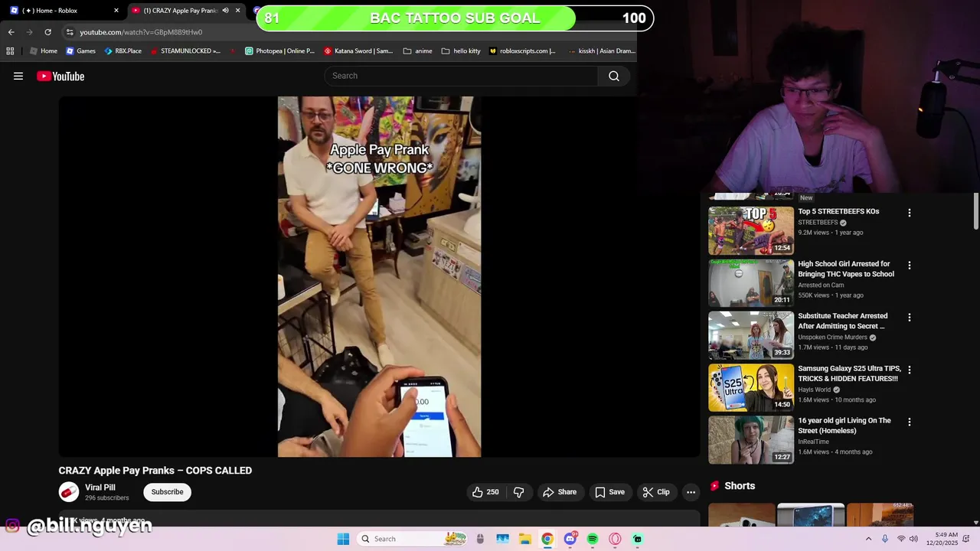Open Wi-Fi network settings tray icon

click(901, 539)
